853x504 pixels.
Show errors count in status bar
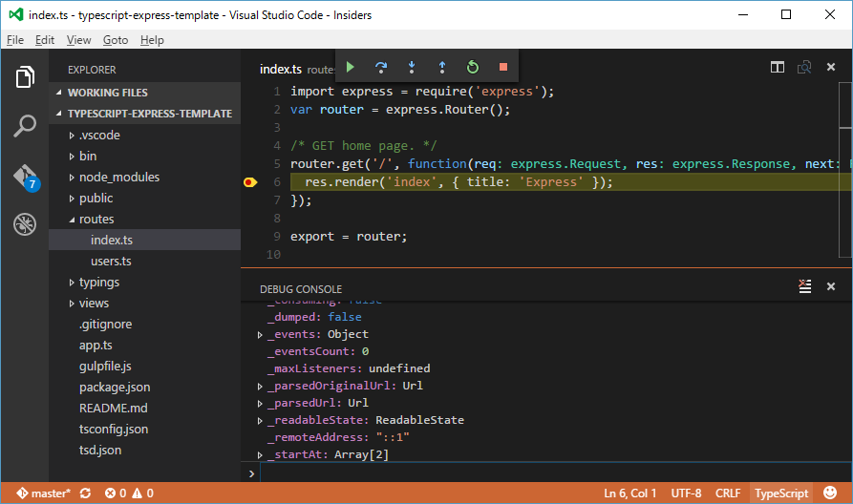pyautogui.click(x=116, y=493)
